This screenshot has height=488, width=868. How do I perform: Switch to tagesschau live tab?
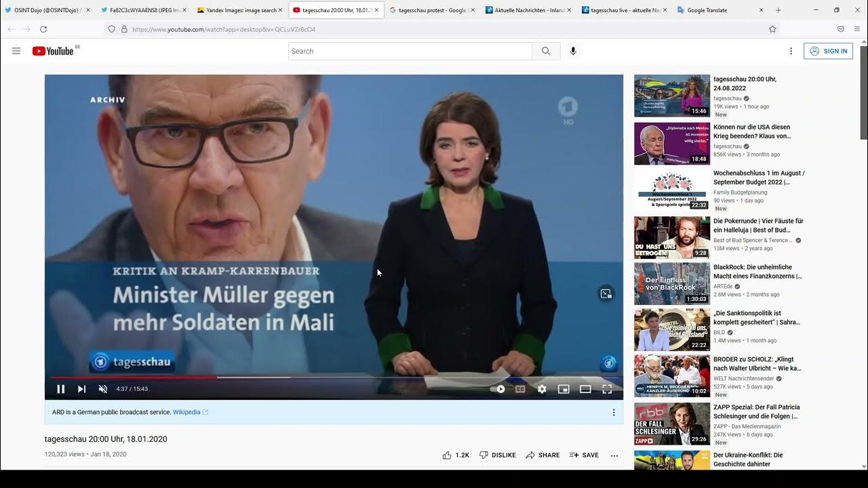point(624,10)
